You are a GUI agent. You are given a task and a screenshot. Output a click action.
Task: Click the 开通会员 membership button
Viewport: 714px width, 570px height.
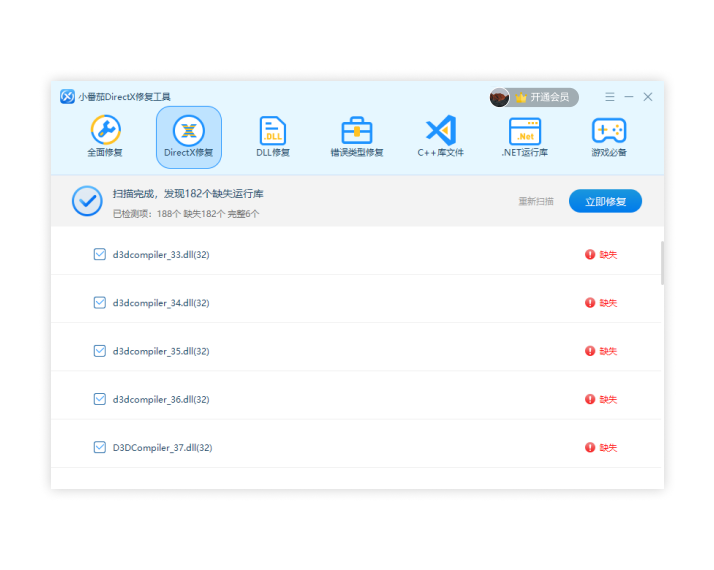pos(543,97)
